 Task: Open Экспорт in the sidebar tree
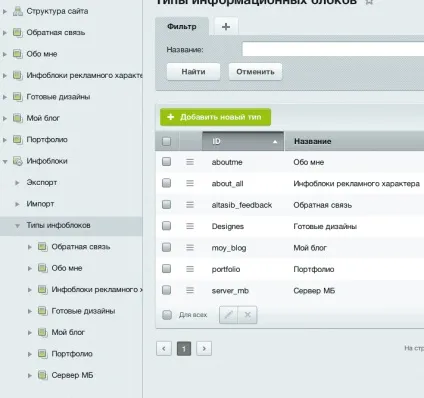(x=42, y=183)
